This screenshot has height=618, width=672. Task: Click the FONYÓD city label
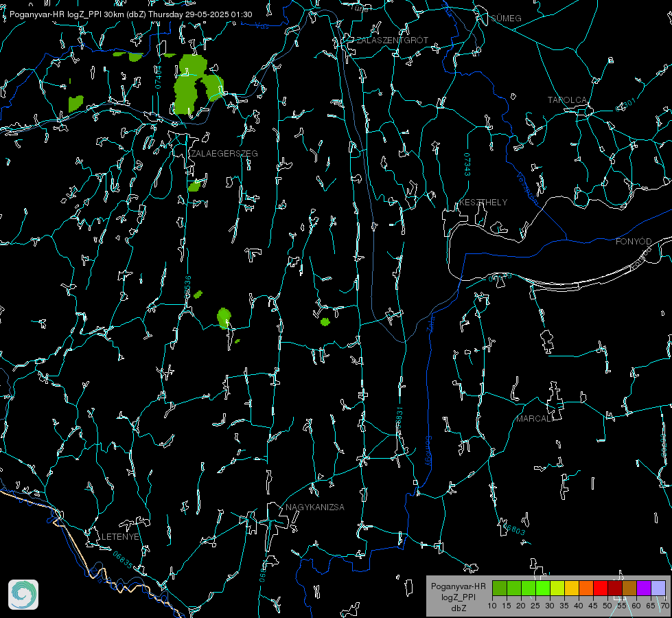pos(634,242)
